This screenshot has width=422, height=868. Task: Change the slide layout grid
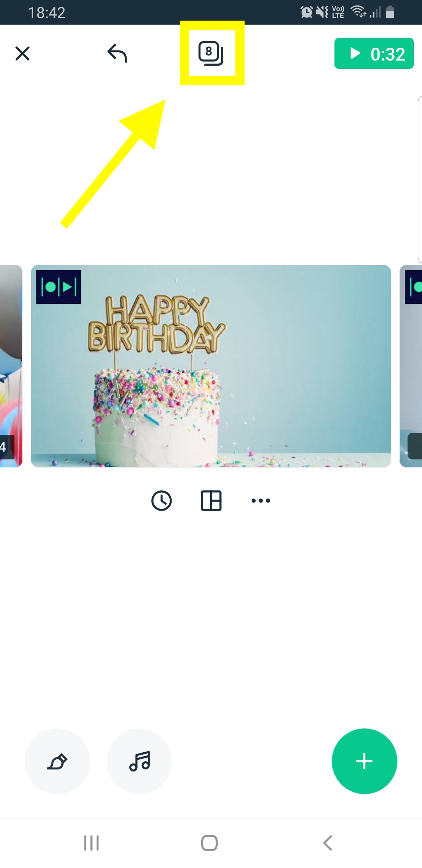[211, 500]
